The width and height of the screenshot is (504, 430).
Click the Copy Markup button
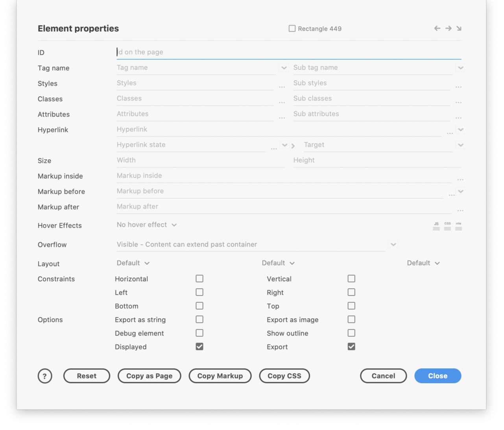tap(220, 376)
